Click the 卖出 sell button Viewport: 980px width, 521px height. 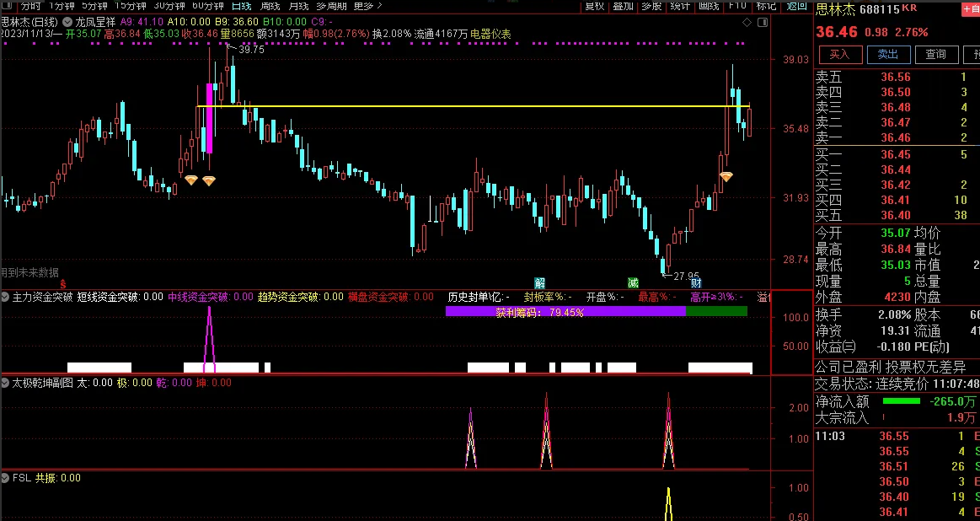click(888, 54)
